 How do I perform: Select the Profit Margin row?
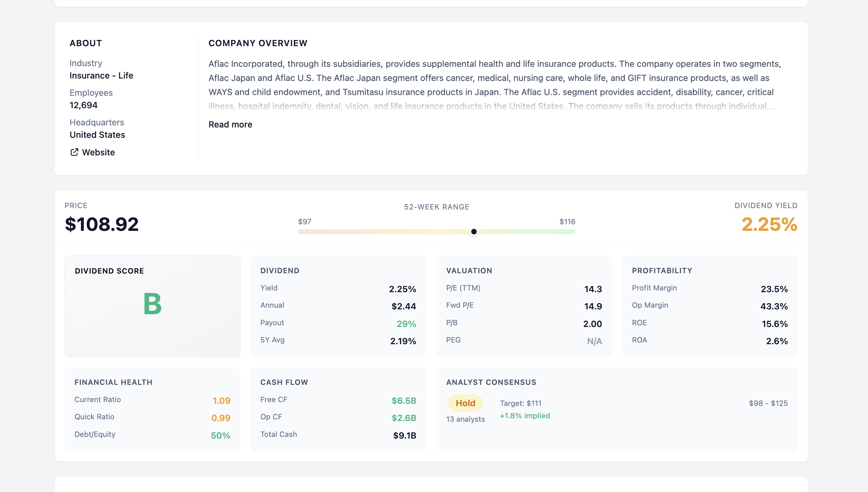[709, 289]
